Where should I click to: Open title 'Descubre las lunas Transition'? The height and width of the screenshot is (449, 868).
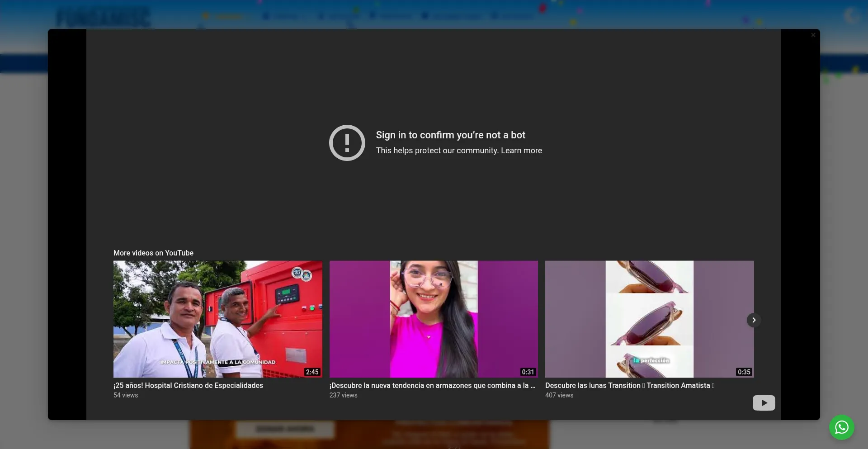(x=630, y=386)
